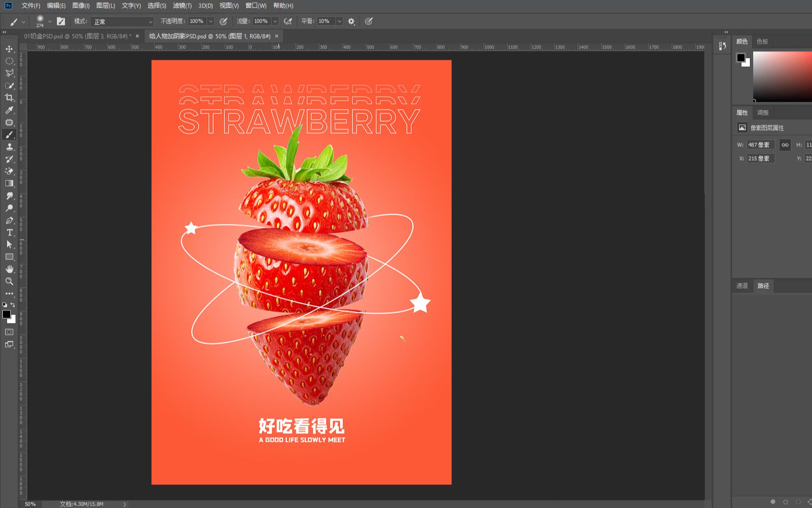The height and width of the screenshot is (508, 812).
Task: Expand the left toolbar to two columns
Action: point(4,32)
